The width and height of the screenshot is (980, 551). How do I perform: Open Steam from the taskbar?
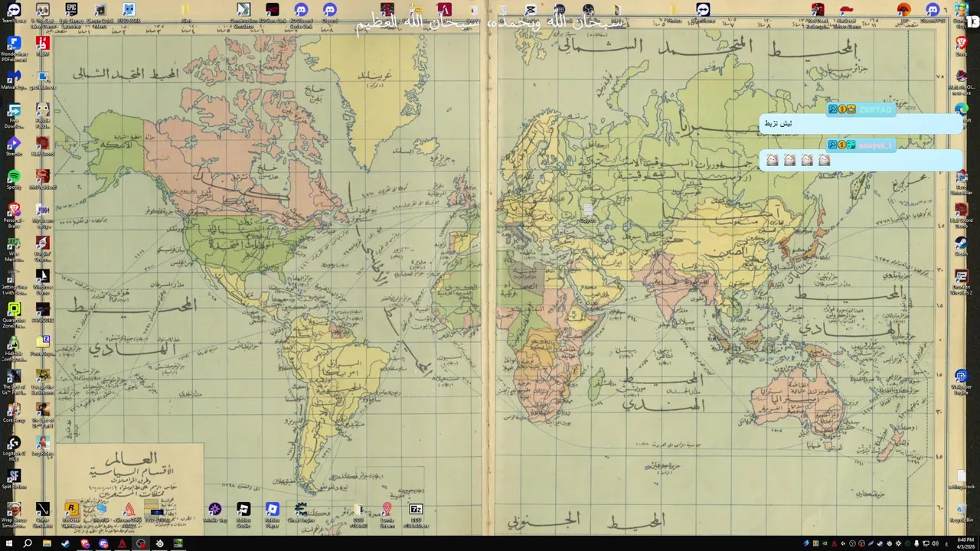(x=65, y=543)
